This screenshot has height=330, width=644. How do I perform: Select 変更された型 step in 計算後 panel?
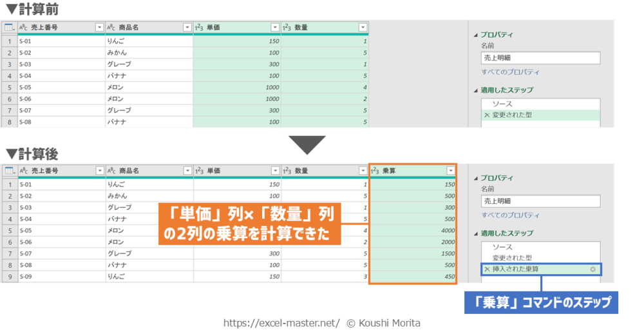click(x=512, y=258)
